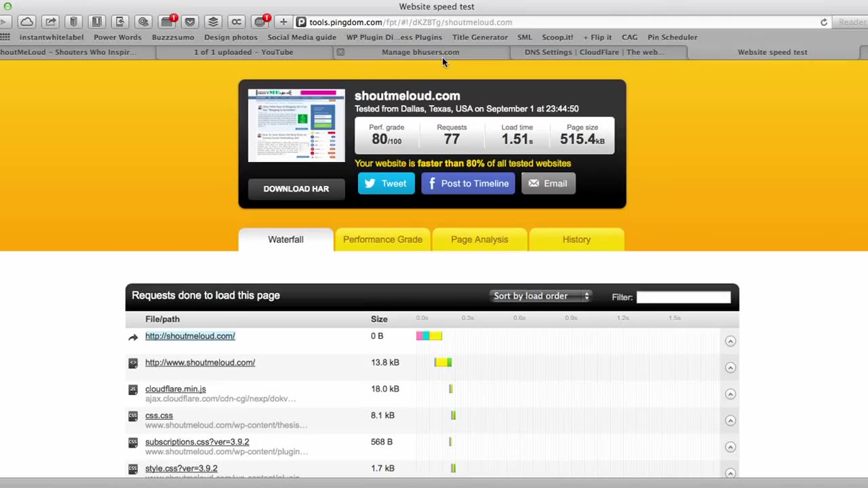Open the Buzzzsumo bookmark
This screenshot has height=488, width=868.
tap(173, 37)
